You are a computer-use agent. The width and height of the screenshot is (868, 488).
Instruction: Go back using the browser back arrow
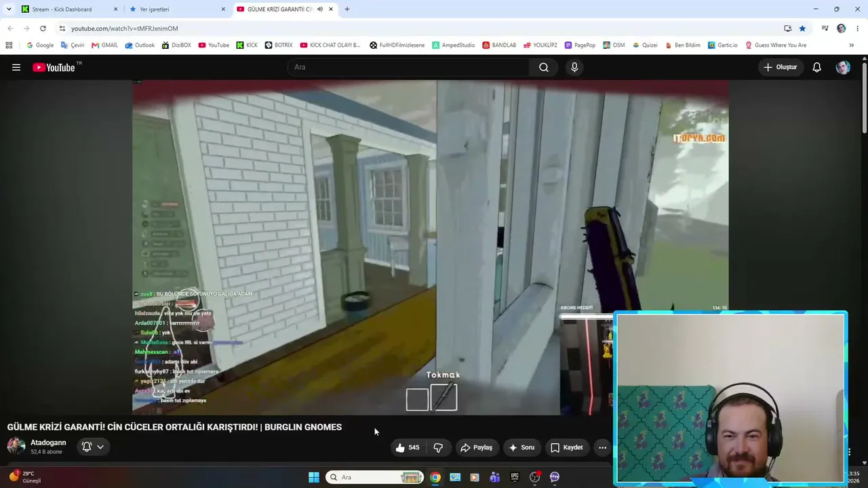pos(10,28)
